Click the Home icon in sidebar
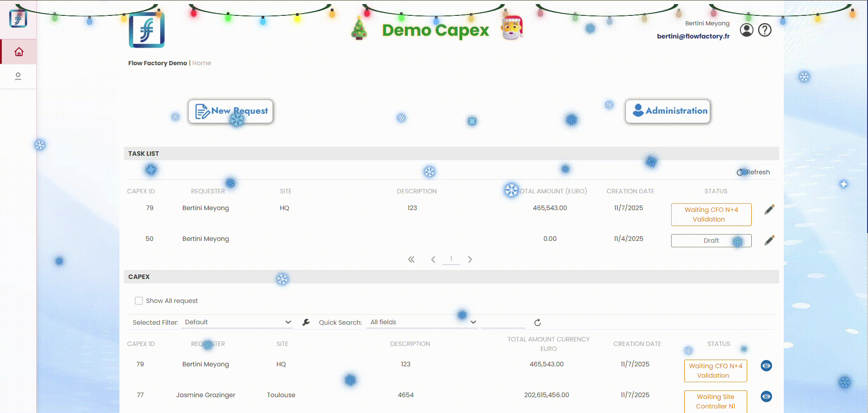 click(x=19, y=52)
